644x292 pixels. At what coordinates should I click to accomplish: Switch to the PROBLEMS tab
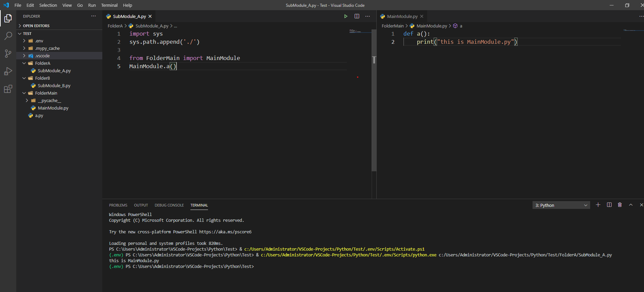[x=118, y=205]
